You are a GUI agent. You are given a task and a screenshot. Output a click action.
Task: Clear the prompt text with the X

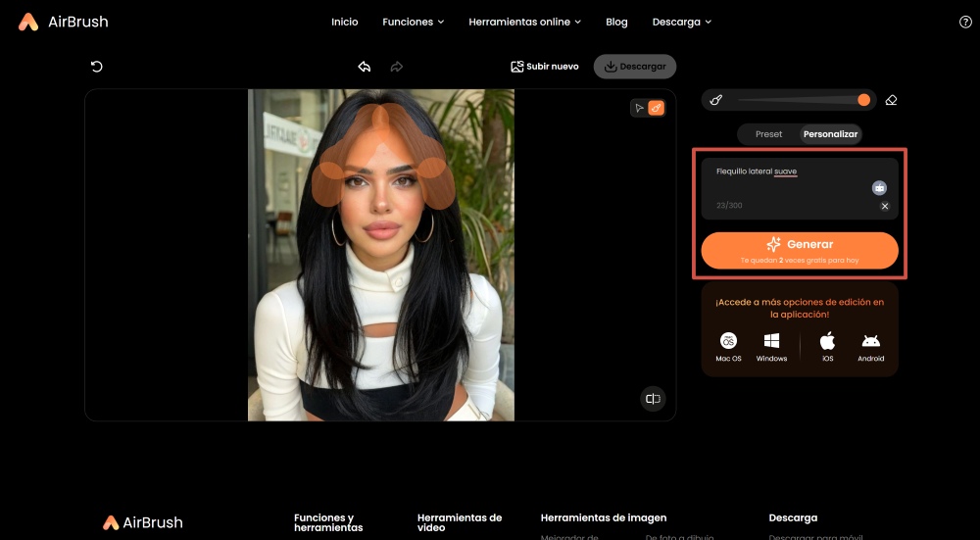coord(884,206)
